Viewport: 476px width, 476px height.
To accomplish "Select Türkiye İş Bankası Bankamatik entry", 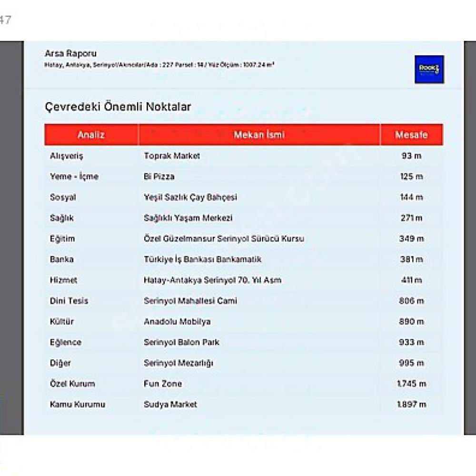I will 202,259.
